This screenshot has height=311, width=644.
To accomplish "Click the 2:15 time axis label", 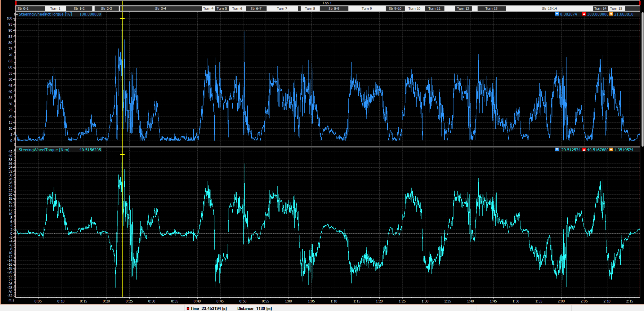I will coord(630,301).
